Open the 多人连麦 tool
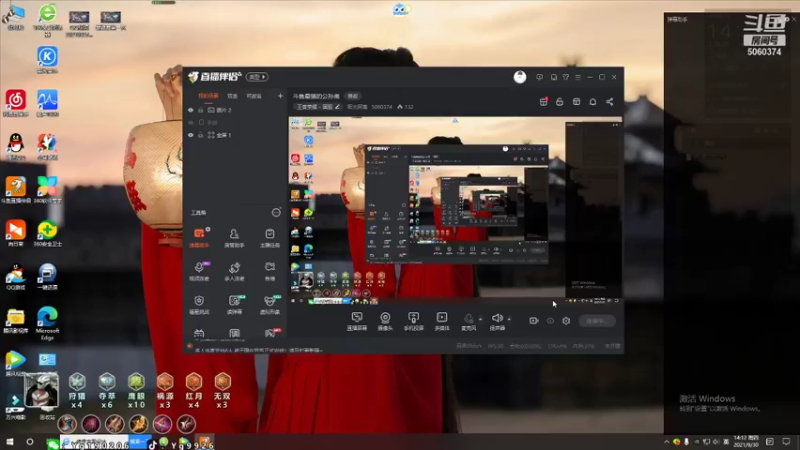Image resolution: width=800 pixels, height=450 pixels. coord(234,271)
